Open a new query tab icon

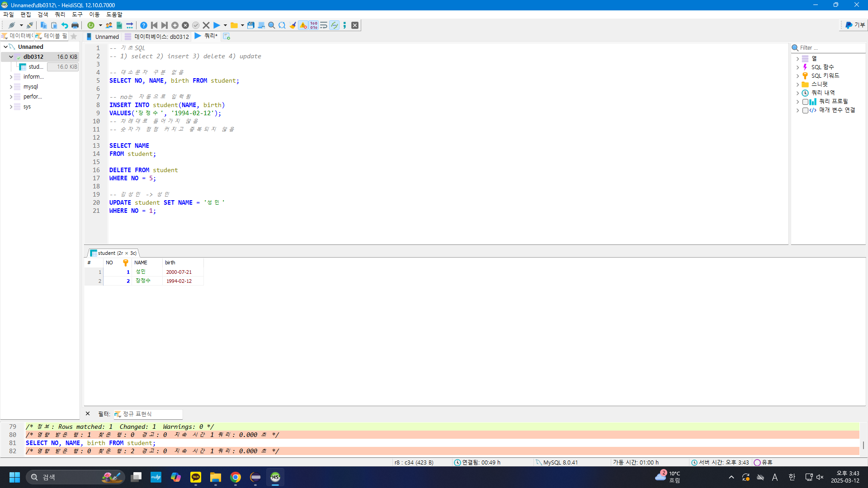pyautogui.click(x=226, y=36)
